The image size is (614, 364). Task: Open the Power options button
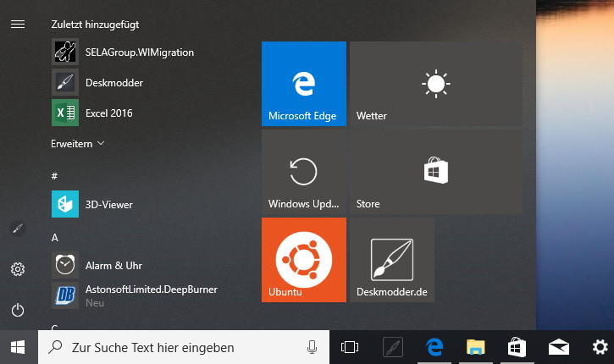pos(18,311)
